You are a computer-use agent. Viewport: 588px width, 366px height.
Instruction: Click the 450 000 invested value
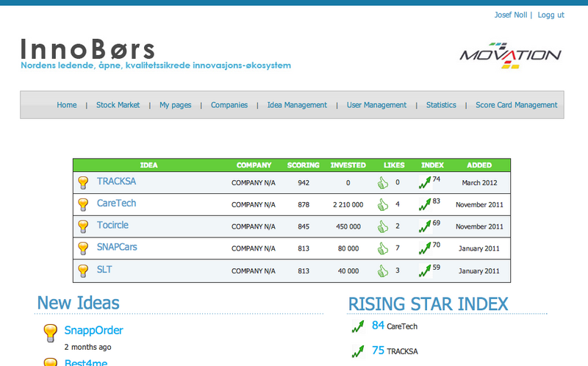[348, 226]
